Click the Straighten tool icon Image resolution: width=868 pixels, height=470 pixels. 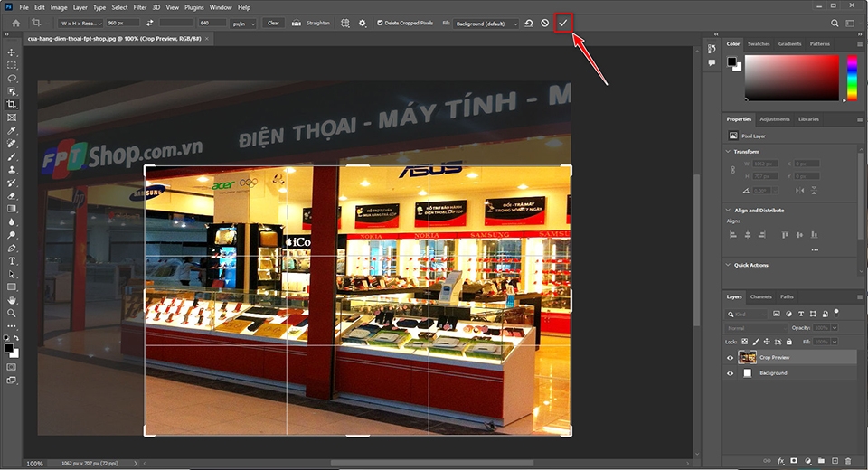pos(297,23)
